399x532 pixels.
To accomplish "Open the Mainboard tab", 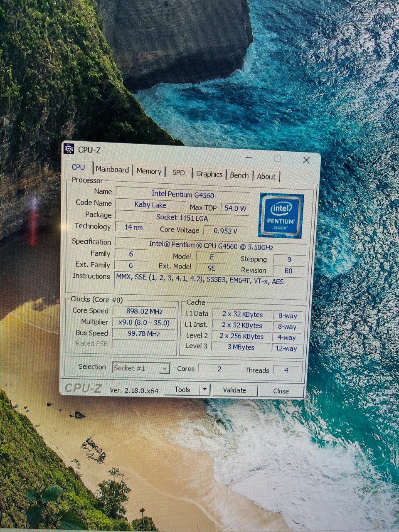I will [112, 170].
